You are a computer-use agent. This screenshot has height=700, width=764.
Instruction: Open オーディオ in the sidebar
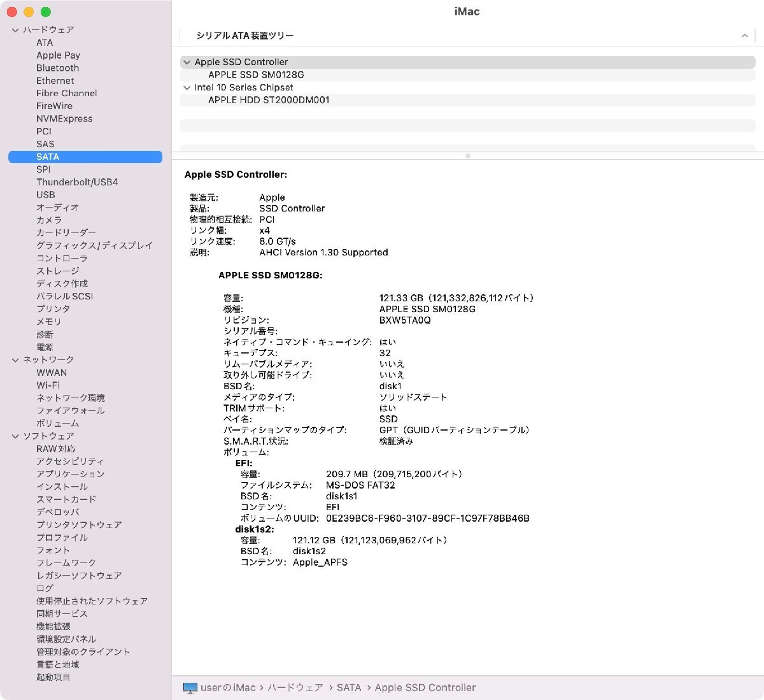point(57,208)
